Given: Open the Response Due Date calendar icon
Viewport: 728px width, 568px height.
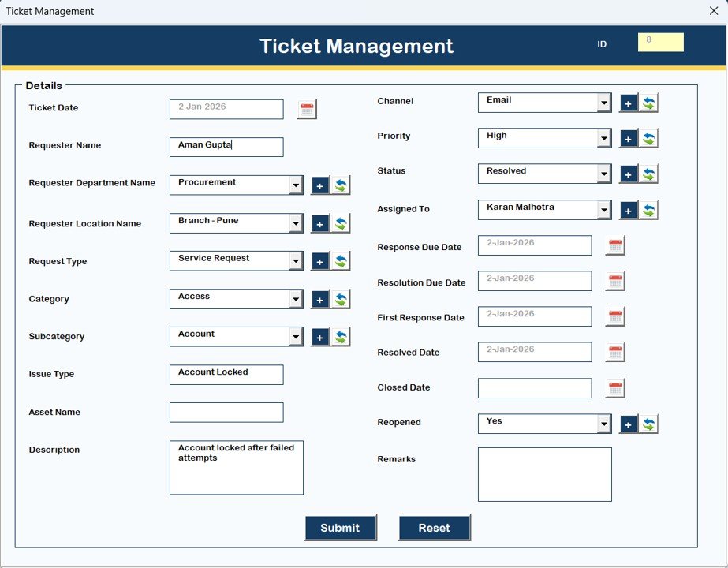Looking at the screenshot, I should [x=614, y=245].
